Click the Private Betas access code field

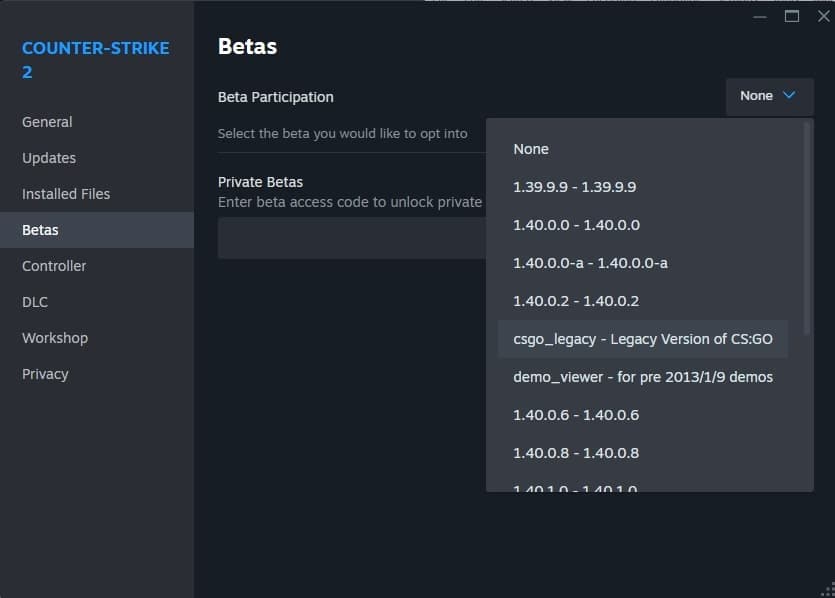coord(350,237)
